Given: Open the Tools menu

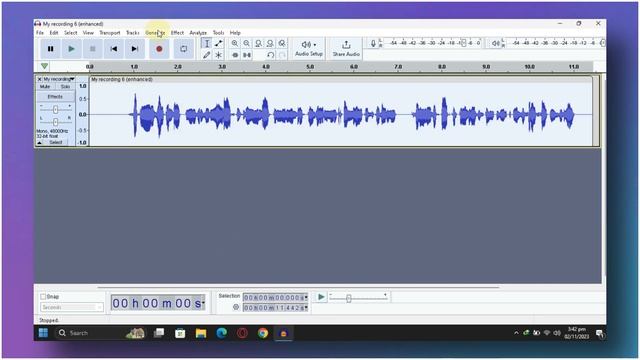Looking at the screenshot, I should pos(218,33).
